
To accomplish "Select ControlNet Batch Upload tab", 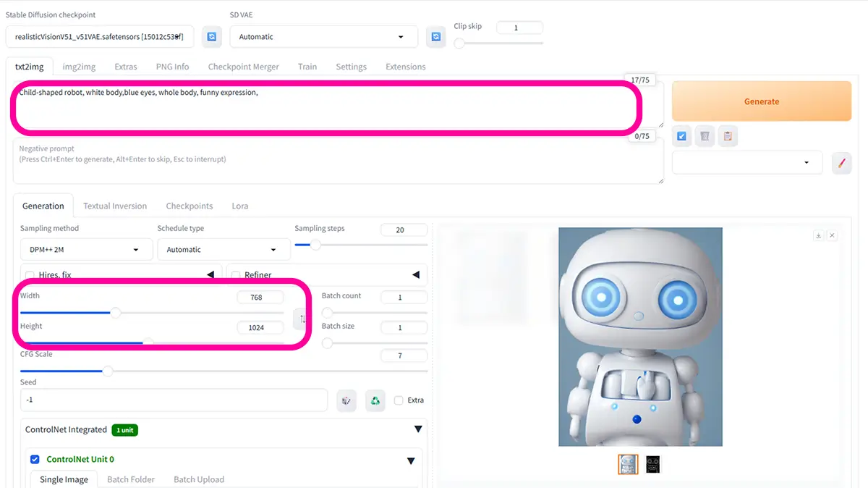I will tap(199, 479).
